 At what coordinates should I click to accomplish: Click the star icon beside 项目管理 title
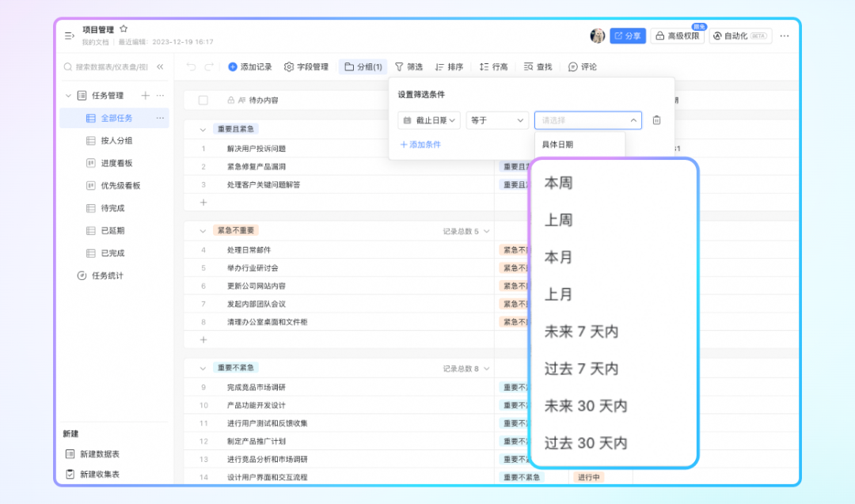click(x=123, y=29)
